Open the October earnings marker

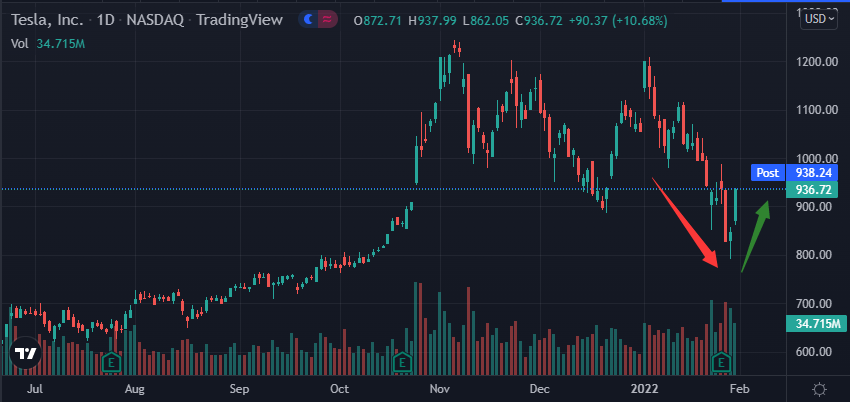[402, 362]
